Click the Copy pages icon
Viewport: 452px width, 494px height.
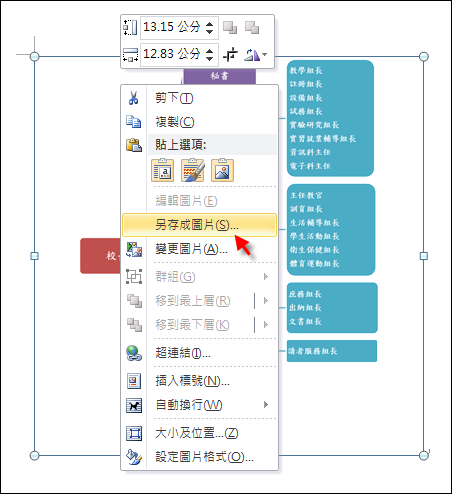pyautogui.click(x=134, y=122)
